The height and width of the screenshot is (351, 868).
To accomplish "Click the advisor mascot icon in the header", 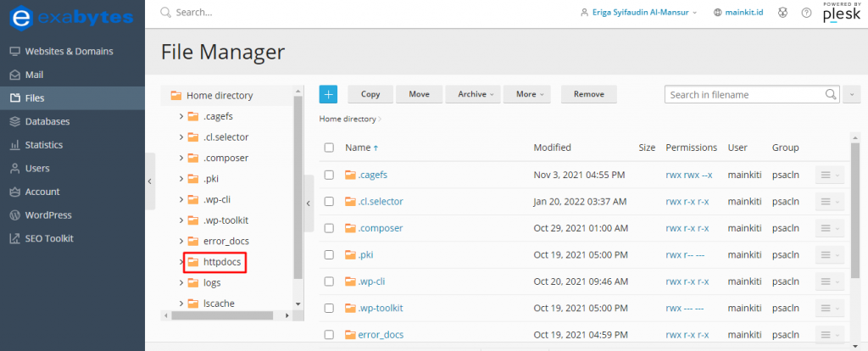I will [782, 12].
